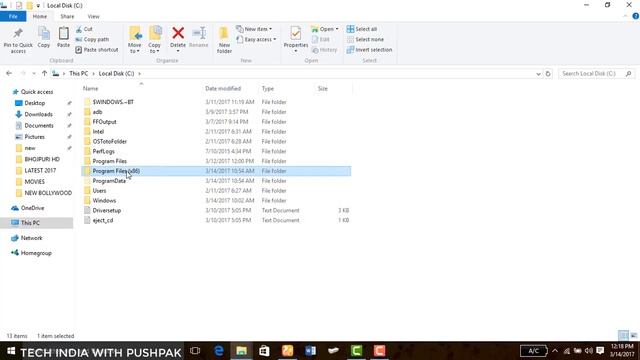Show the ribbon Help icon
The image size is (640, 360).
point(635,16)
